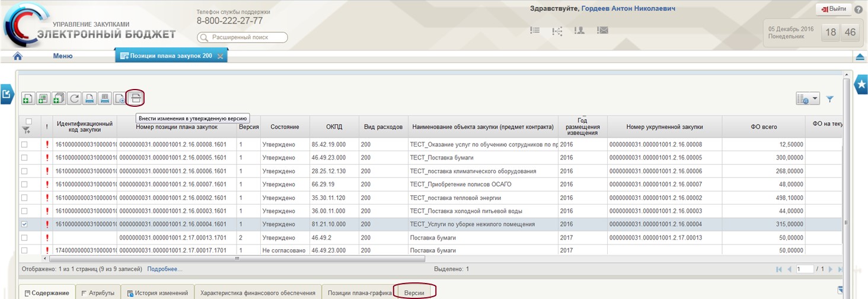Go to next page using pagination arrow

click(831, 269)
